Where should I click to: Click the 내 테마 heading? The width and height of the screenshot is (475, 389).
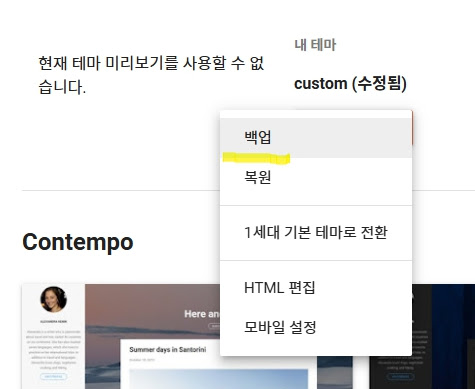[x=315, y=45]
